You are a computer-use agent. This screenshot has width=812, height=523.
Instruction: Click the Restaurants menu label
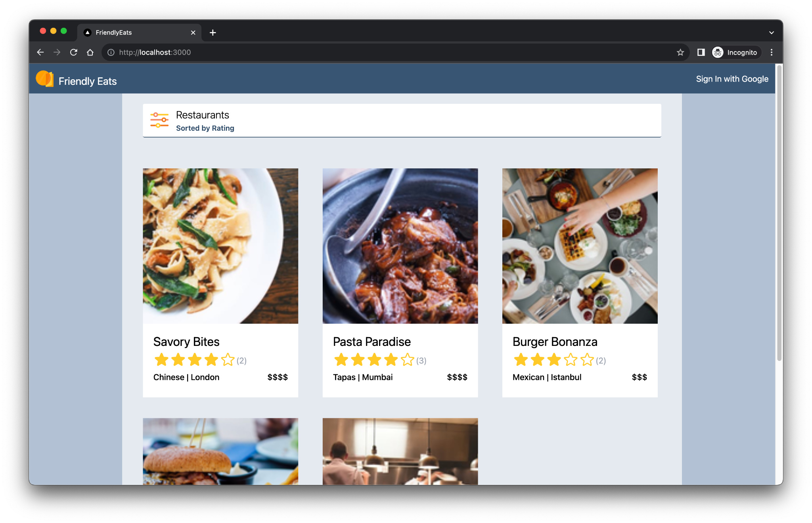pyautogui.click(x=203, y=115)
